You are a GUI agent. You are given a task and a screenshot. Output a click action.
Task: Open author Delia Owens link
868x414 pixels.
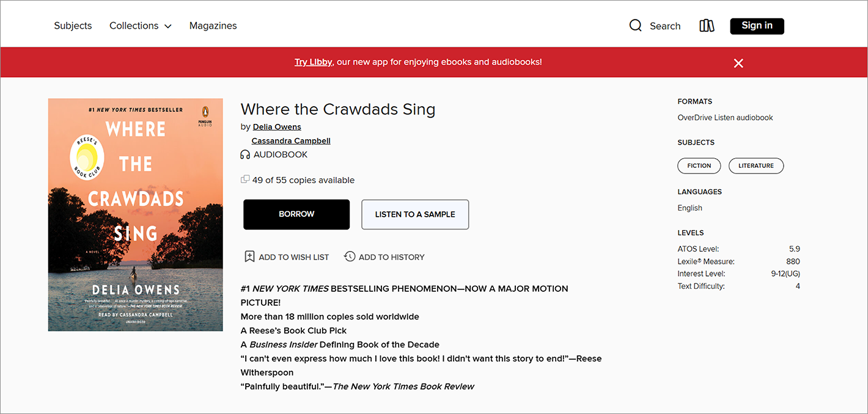tap(277, 127)
